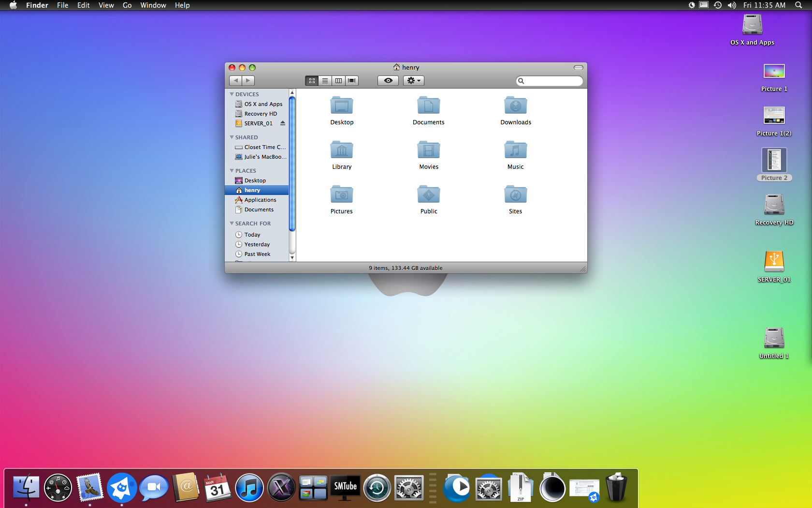Click the Back navigation button
812x508 pixels.
tap(235, 81)
